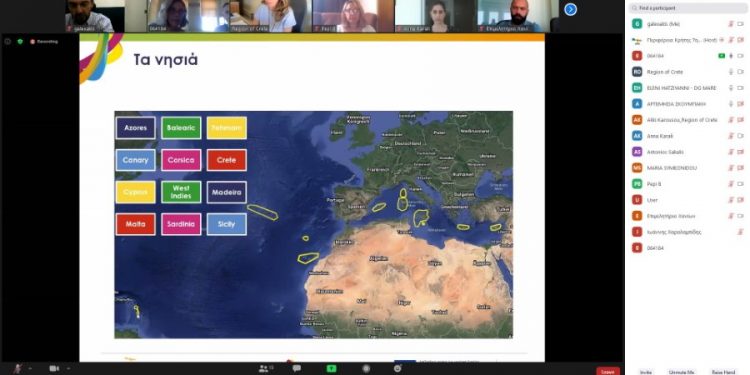The width and height of the screenshot is (750, 375).
Task: Expand video options arrow beside camera
Action: (68, 368)
